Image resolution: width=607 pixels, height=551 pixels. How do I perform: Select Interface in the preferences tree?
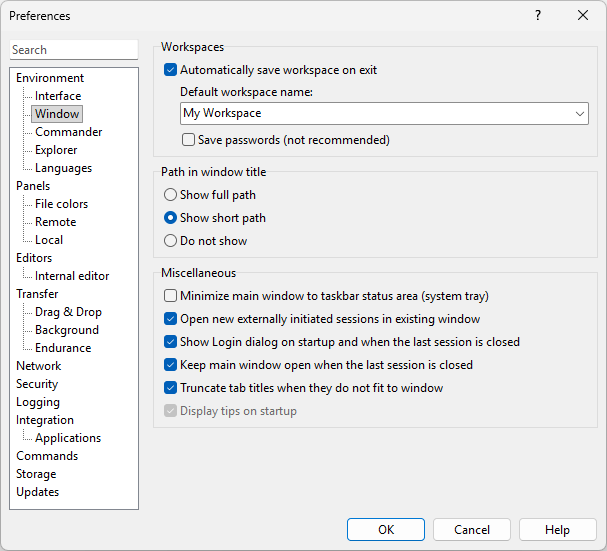pyautogui.click(x=58, y=96)
